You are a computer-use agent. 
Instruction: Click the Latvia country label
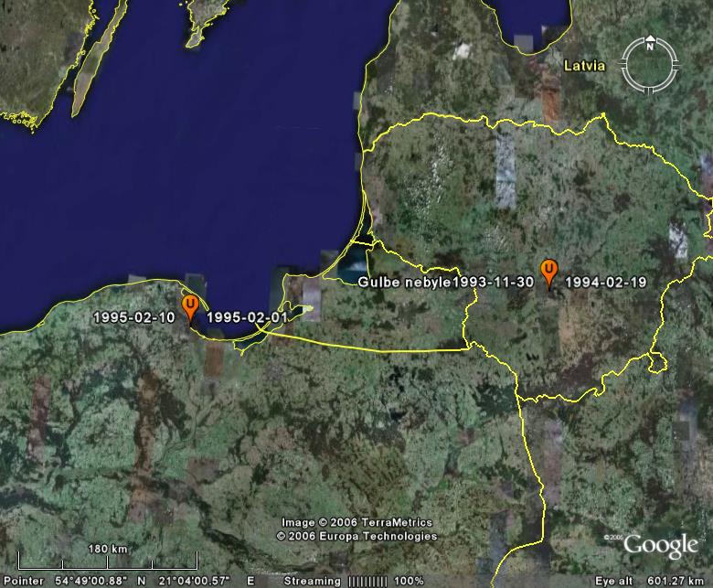coord(583,66)
